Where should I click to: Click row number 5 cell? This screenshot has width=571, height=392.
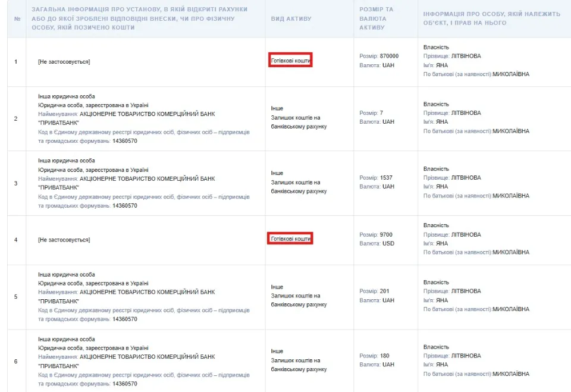coord(16,297)
